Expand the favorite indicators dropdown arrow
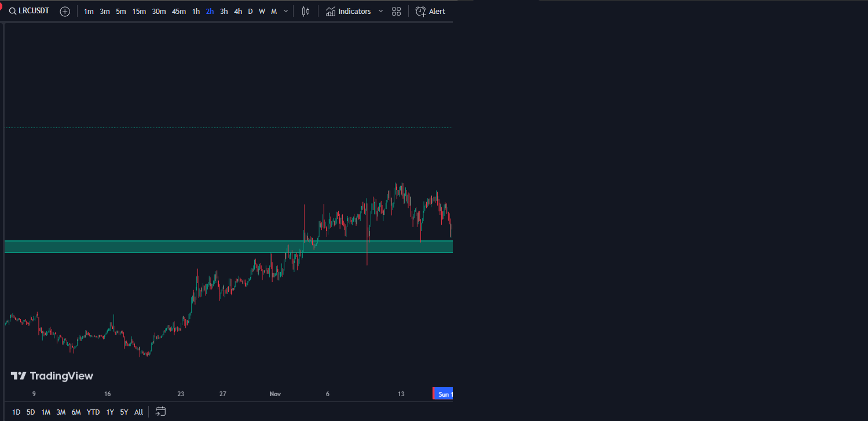Viewport: 868px width, 421px height. coord(380,12)
